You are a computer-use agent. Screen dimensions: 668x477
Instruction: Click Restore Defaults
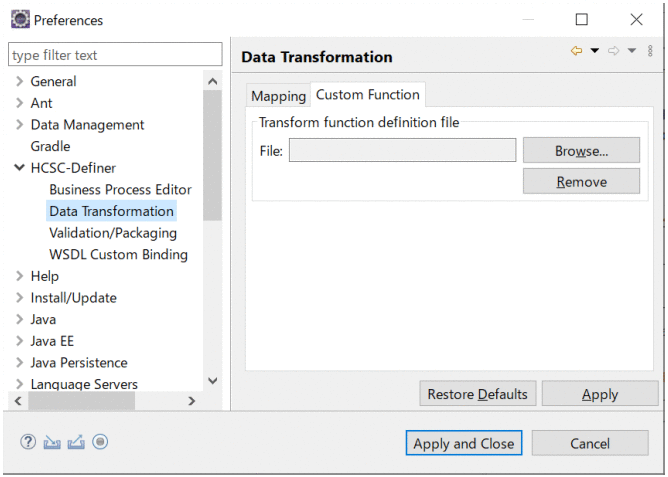click(x=477, y=394)
